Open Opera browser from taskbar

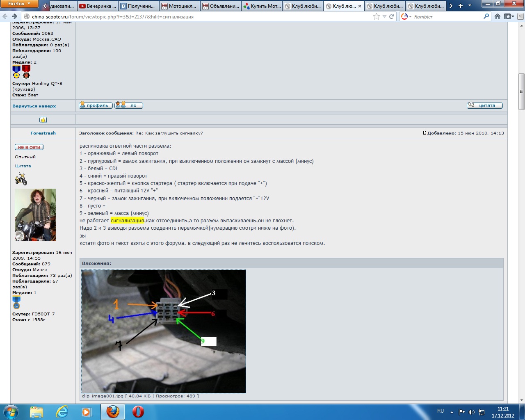[138, 411]
